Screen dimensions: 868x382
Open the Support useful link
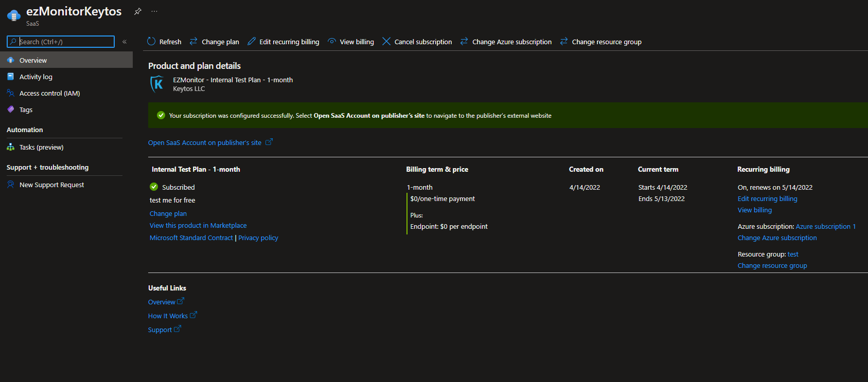(160, 330)
